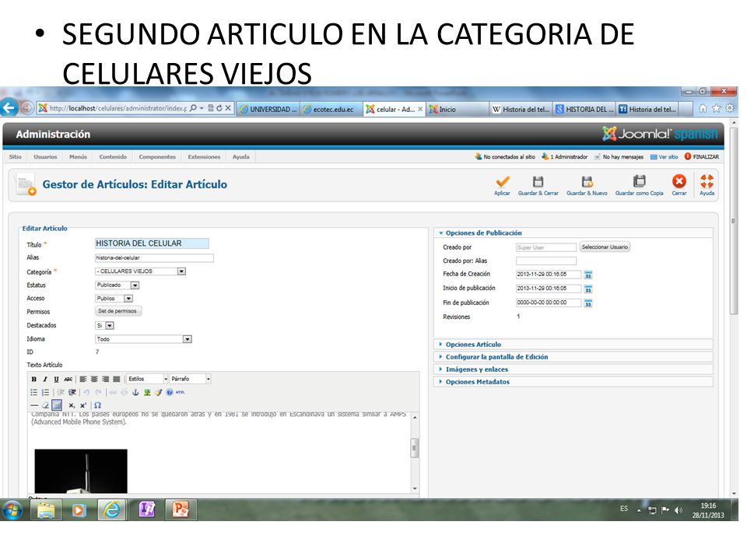
Task: Apply underline formatting in the editor
Action: (x=56, y=379)
